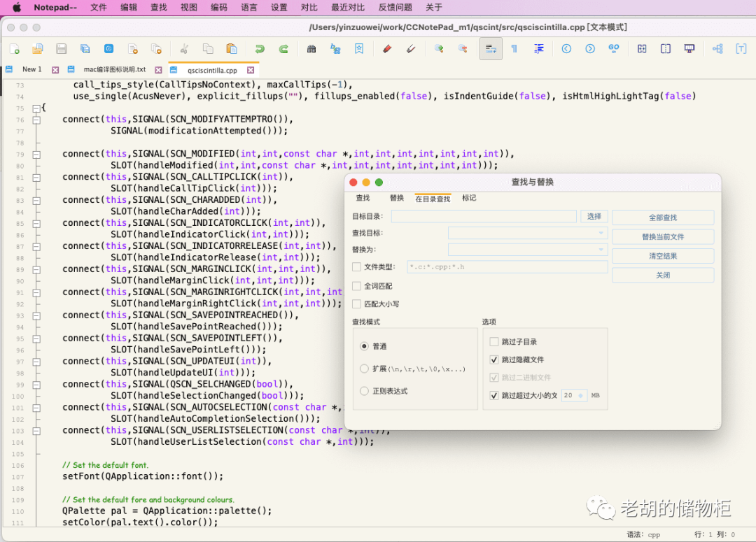
Task: Click the 全部查找 button
Action: (663, 217)
